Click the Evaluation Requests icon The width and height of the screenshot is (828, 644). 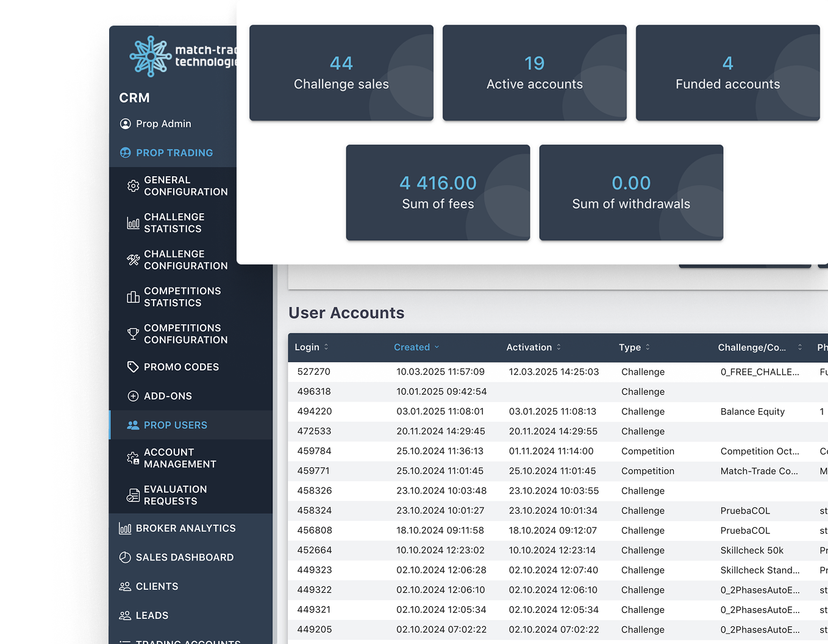coord(133,495)
